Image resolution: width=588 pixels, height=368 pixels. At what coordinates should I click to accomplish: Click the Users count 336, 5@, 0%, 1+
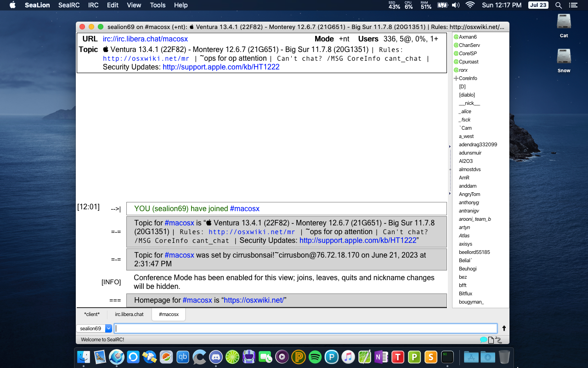point(411,39)
